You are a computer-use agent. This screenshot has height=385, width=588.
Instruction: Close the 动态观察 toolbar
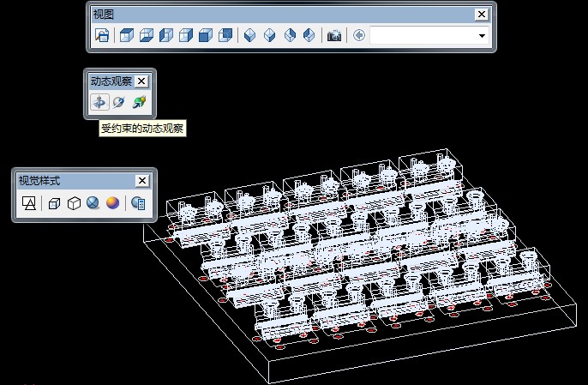pyautogui.click(x=141, y=81)
